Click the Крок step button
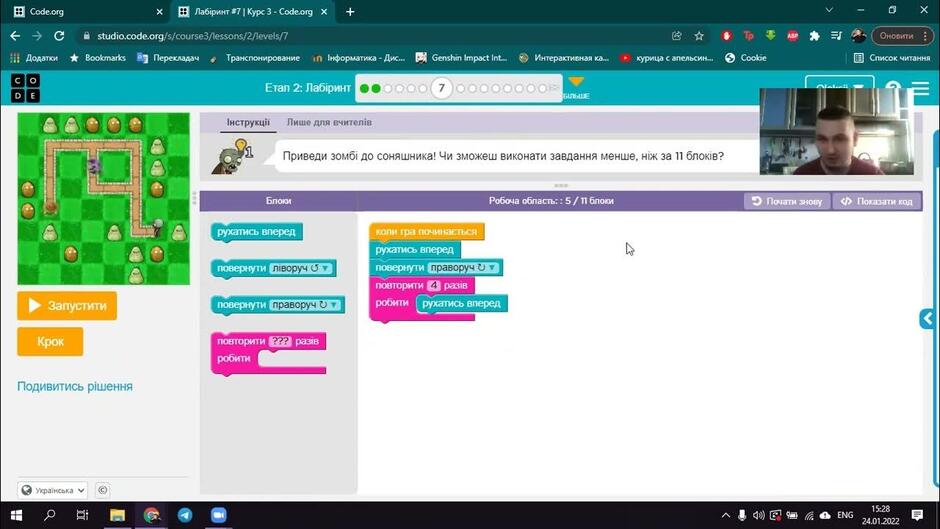Screen dimensions: 940x529 (x=50, y=342)
